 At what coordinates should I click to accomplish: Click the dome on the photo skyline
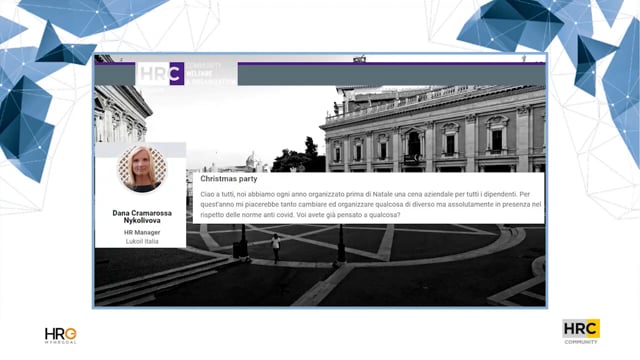(x=251, y=160)
